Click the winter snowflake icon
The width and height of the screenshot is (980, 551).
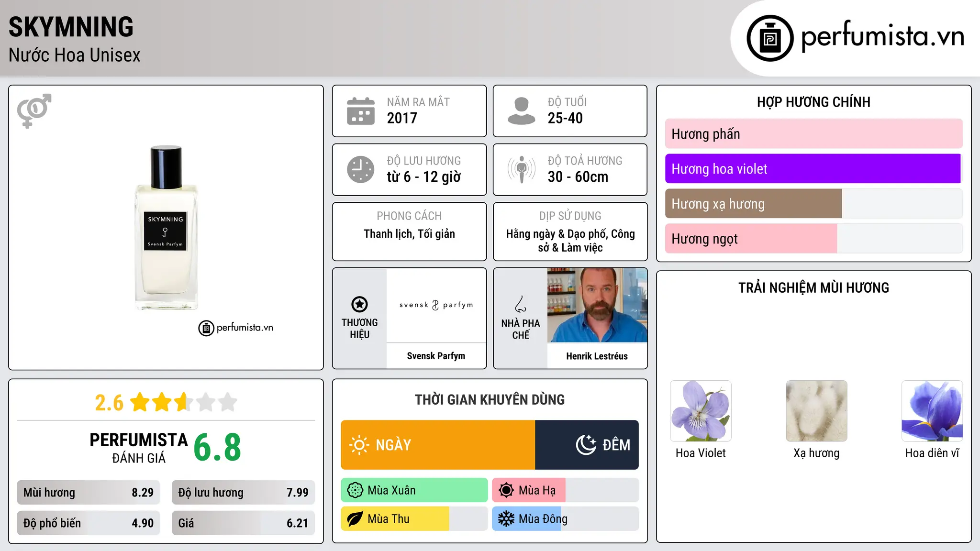point(506,519)
